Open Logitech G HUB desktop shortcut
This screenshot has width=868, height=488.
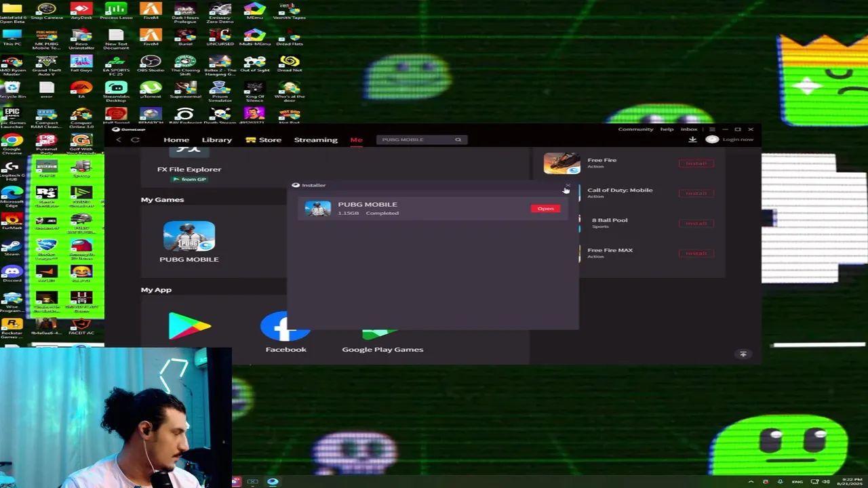point(12,170)
